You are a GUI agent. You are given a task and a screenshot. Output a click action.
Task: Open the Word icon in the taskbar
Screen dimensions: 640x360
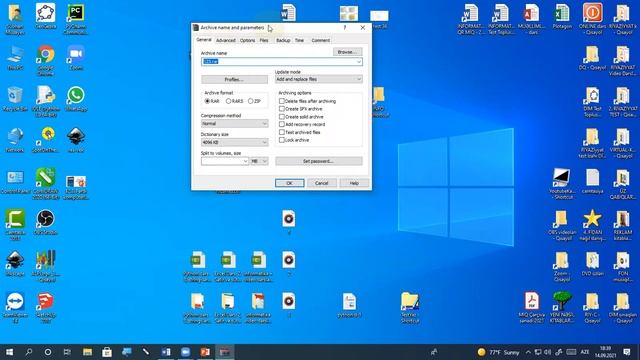[x=166, y=352]
